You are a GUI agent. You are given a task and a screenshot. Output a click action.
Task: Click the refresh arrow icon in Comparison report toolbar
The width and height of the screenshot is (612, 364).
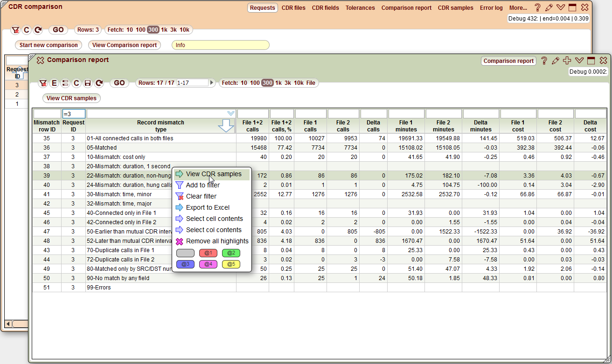click(99, 83)
